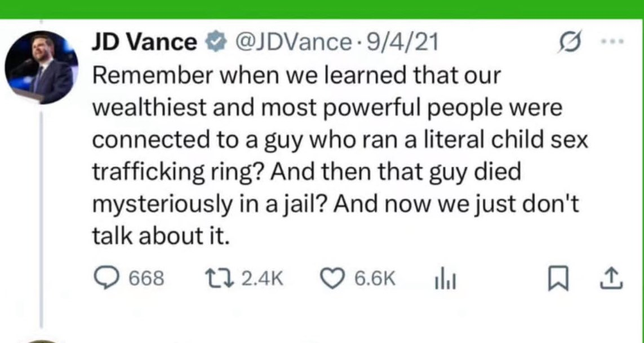Image resolution: width=644 pixels, height=343 pixels.
Task: Click the 6.6K likes count
Action: coord(375,279)
